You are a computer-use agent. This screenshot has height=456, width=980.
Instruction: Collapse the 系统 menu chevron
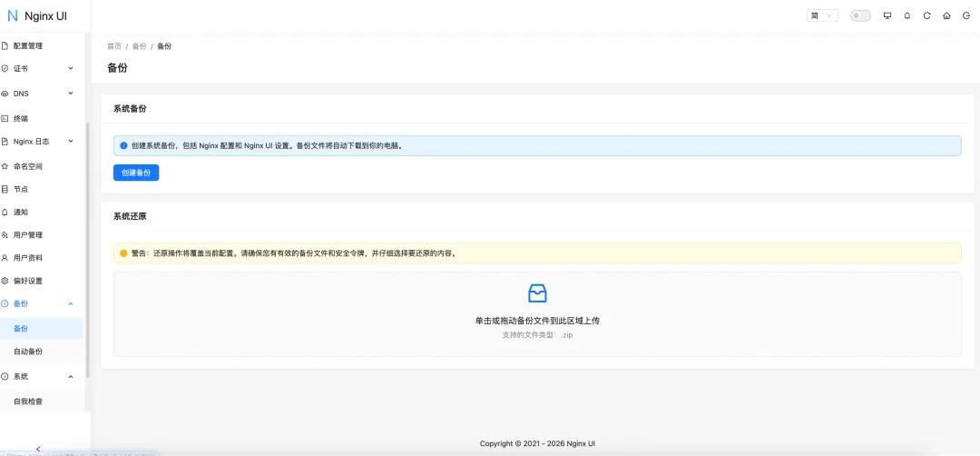pos(71,377)
